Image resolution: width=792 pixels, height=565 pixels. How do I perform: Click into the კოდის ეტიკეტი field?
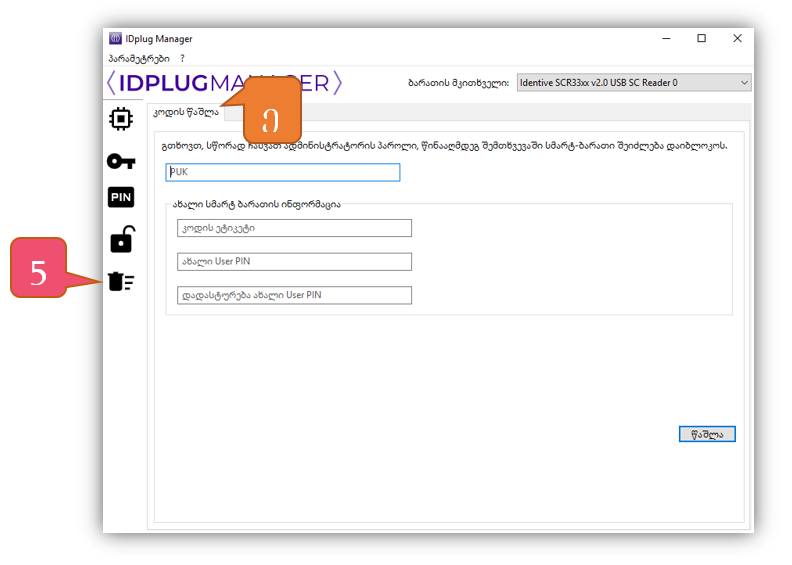[x=294, y=228]
